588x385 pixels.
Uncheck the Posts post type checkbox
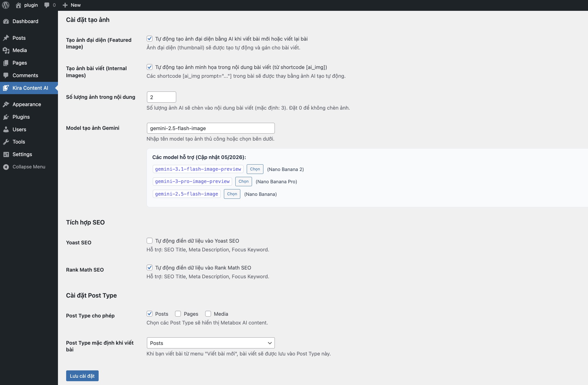(150, 314)
